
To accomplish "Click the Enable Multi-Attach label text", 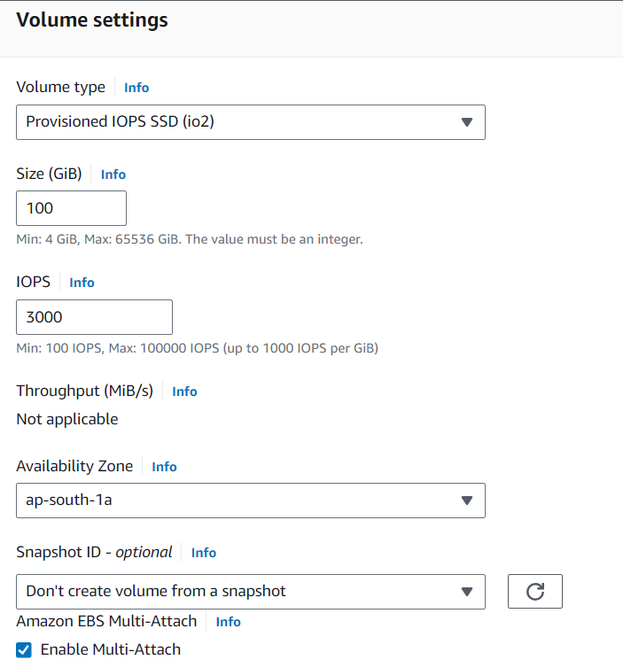I will point(110,649).
